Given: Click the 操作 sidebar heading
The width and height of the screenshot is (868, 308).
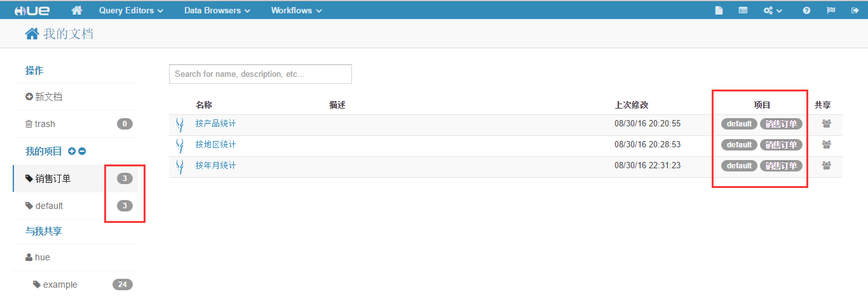Looking at the screenshot, I should click(x=34, y=70).
